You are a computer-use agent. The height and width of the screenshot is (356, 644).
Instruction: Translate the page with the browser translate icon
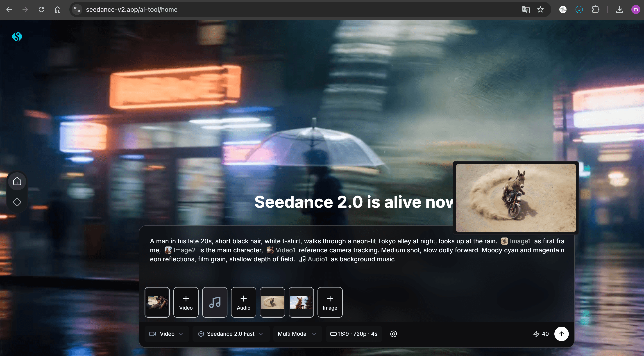526,9
